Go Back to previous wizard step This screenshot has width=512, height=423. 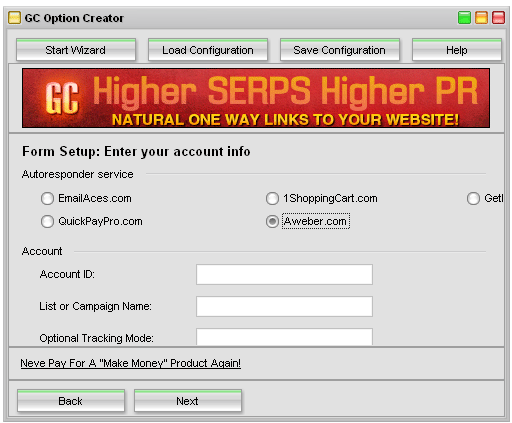click(71, 401)
